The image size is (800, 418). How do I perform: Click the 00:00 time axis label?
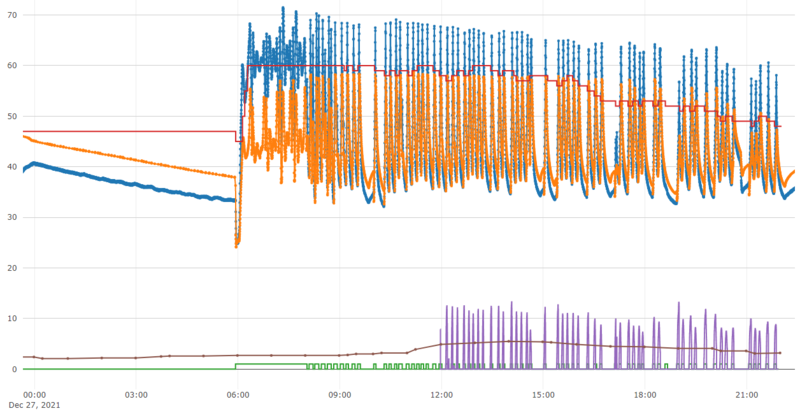tap(35, 395)
